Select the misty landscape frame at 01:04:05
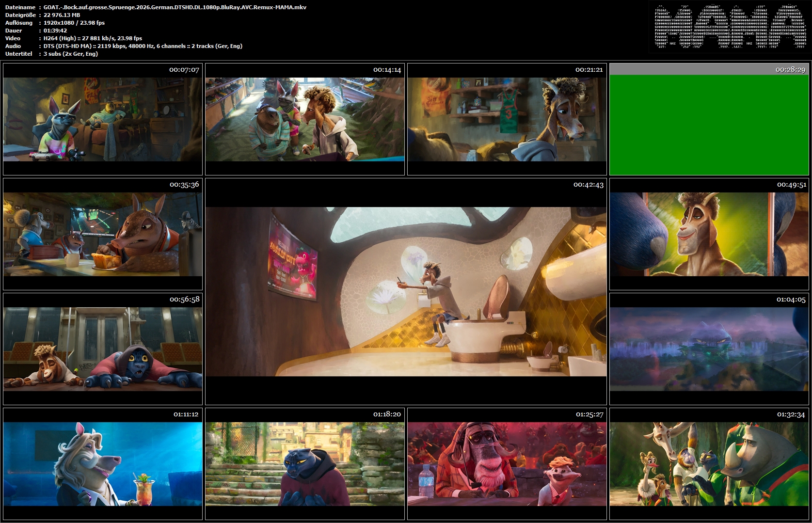This screenshot has height=523, width=812. pos(709,349)
